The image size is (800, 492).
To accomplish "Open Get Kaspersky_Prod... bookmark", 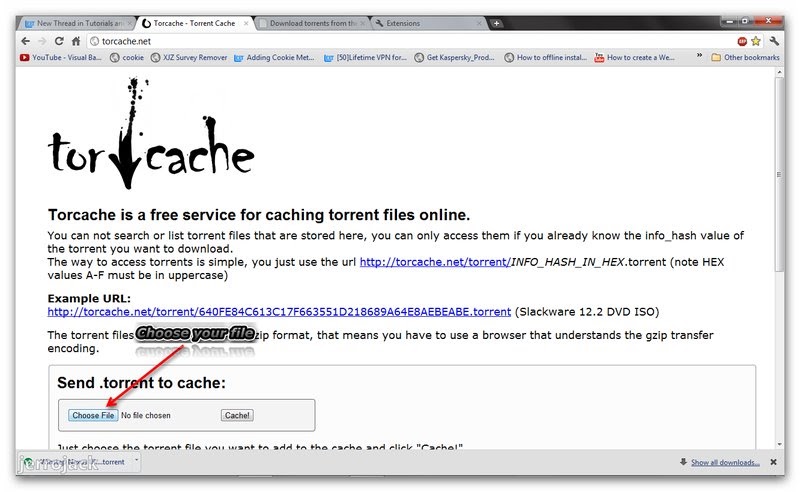I will click(455, 58).
